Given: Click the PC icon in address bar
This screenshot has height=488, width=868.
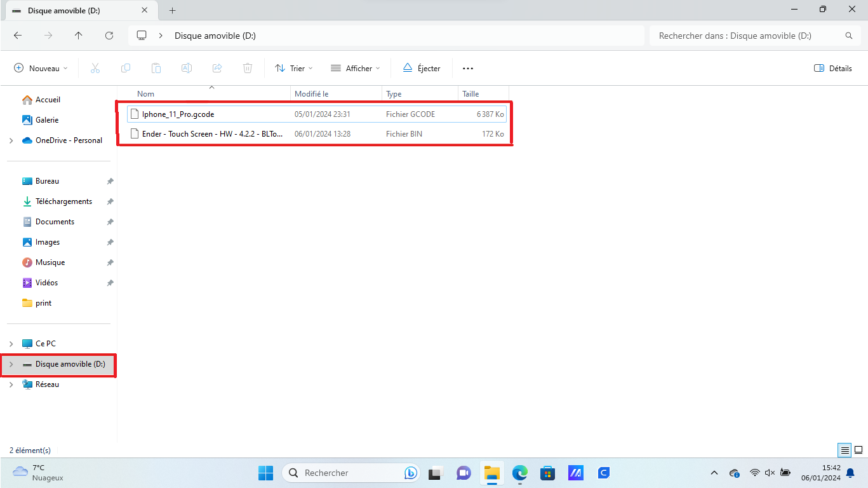Looking at the screenshot, I should (x=142, y=36).
